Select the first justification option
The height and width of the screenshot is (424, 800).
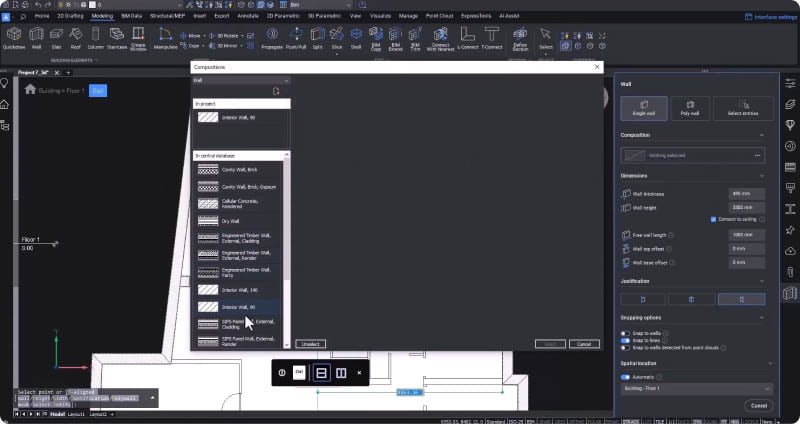[643, 300]
